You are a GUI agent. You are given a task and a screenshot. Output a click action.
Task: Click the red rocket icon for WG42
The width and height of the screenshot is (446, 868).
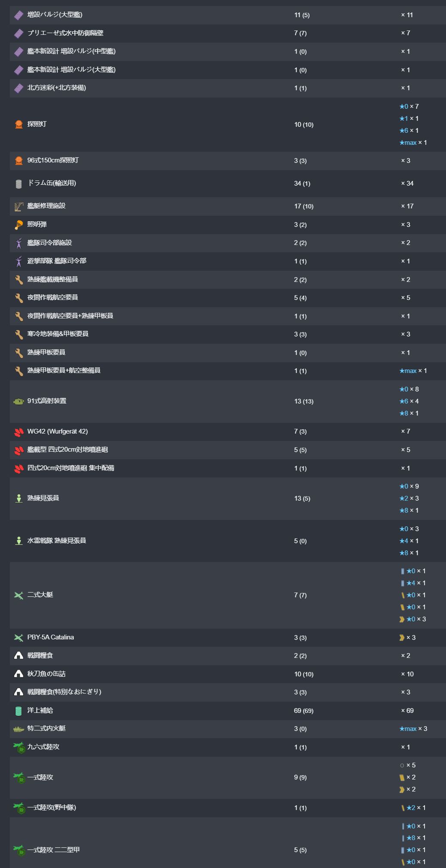[18, 432]
